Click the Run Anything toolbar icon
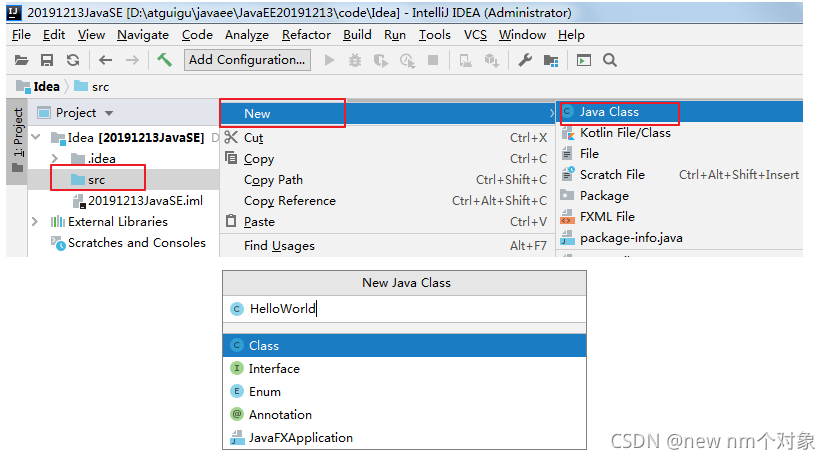Viewport: 831px width, 459px height. 584,60
